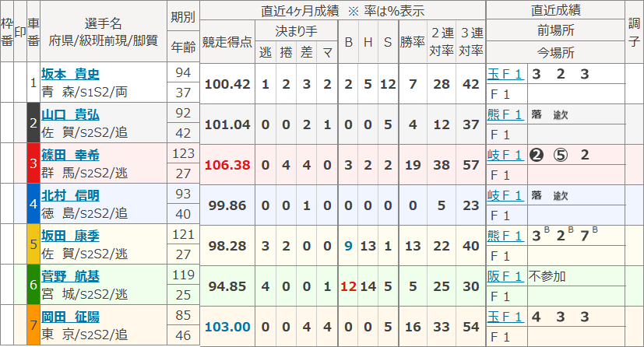Open racer profile link 坂田 康季
The image size is (644, 347).
click(70, 236)
